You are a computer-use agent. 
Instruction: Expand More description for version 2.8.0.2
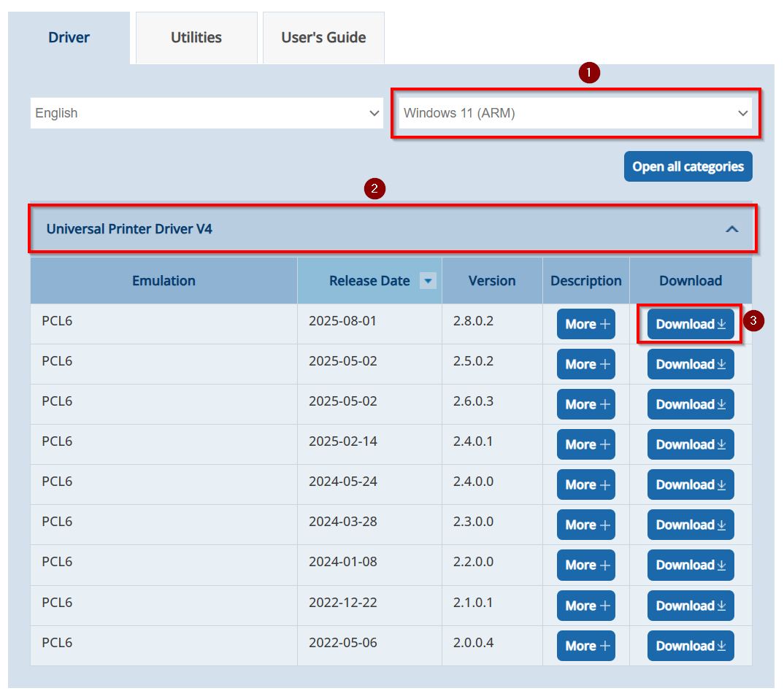point(586,324)
